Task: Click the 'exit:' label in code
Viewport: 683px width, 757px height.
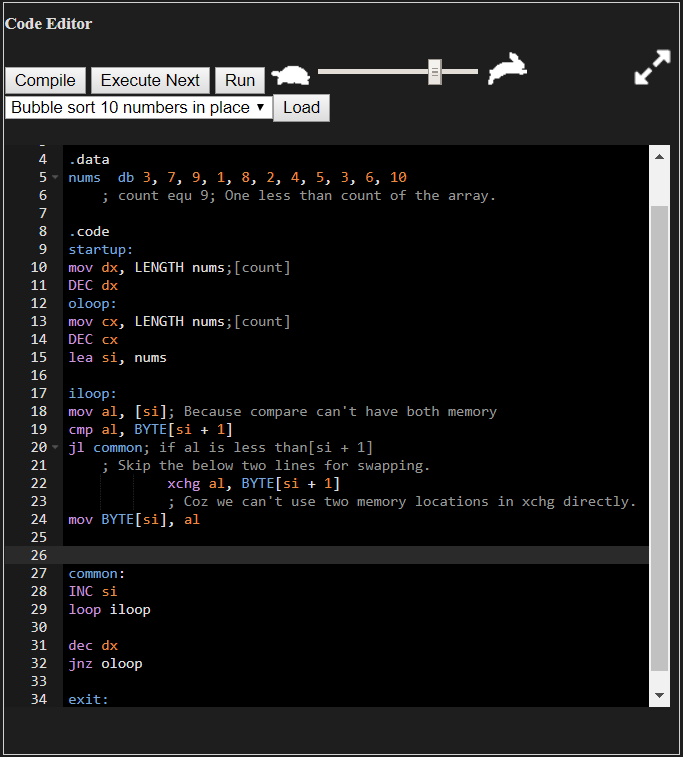Action: tap(88, 699)
